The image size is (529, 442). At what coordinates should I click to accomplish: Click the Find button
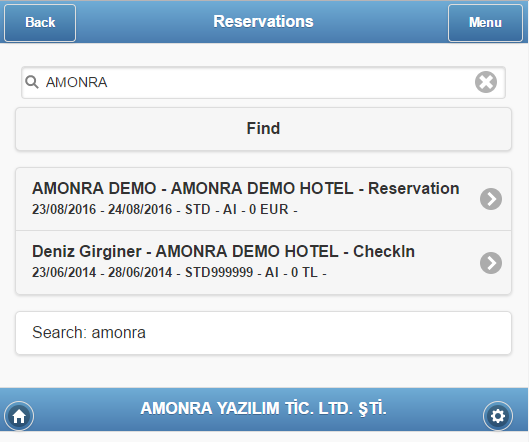click(x=263, y=129)
